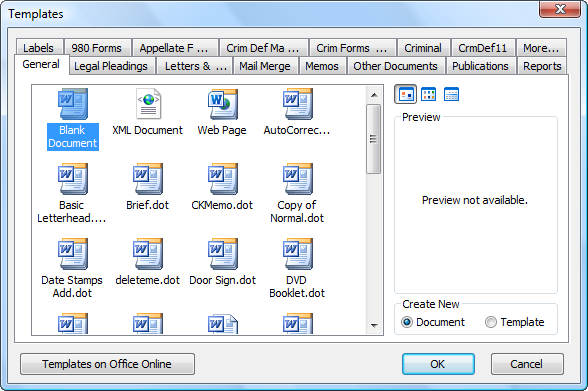Switch to List view button
588x391 pixels.
pos(428,94)
